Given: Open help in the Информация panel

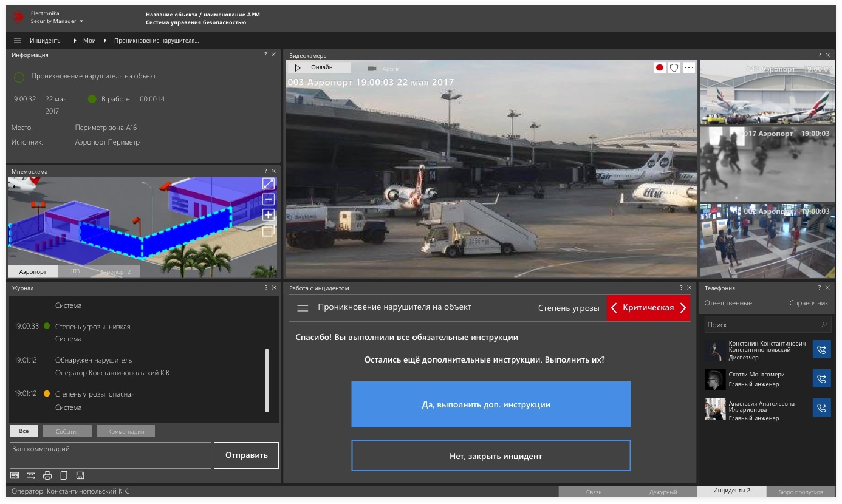Looking at the screenshot, I should (x=265, y=55).
